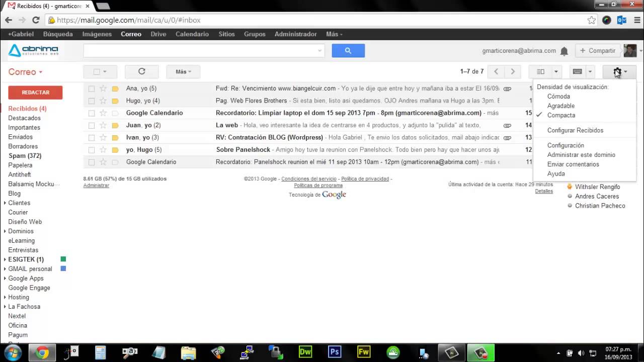
Task: Click the select-all checkbox in toolbar
Action: pos(97,72)
